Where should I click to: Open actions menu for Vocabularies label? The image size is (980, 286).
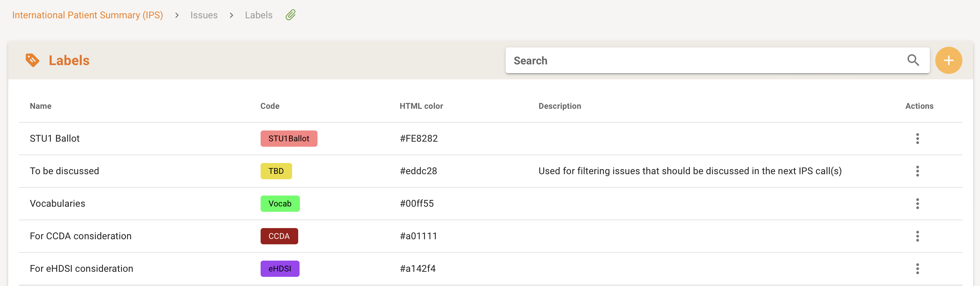917,203
